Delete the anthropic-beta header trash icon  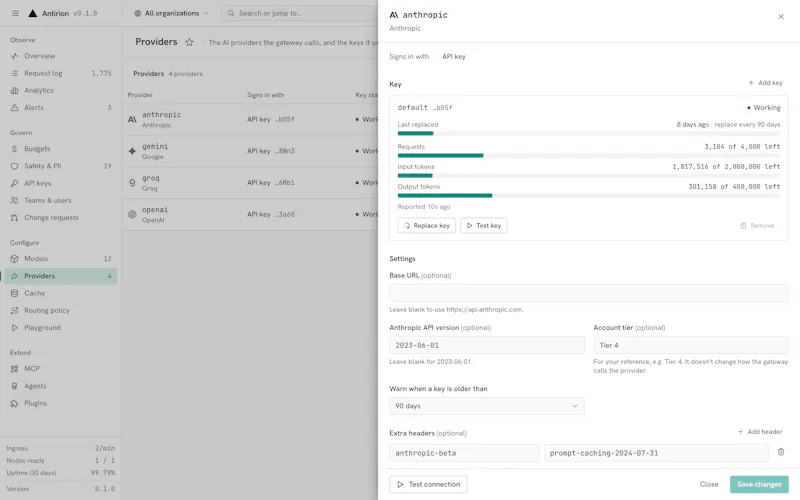(x=781, y=452)
